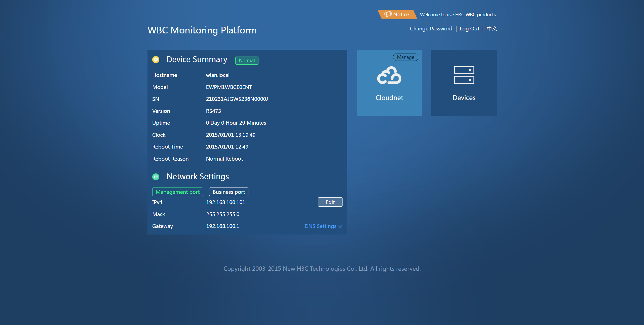The image size is (644, 325).
Task: Click the Network Settings heading
Action: coord(198,177)
